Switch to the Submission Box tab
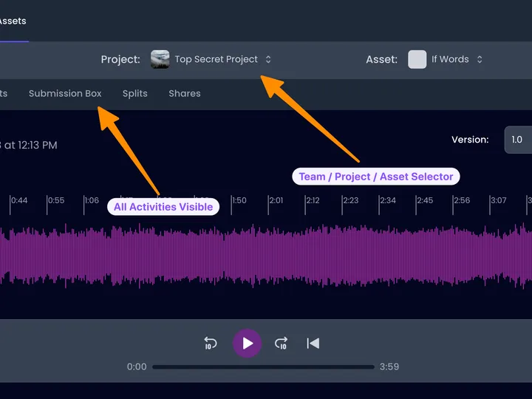Image resolution: width=532 pixels, height=399 pixels. click(65, 93)
